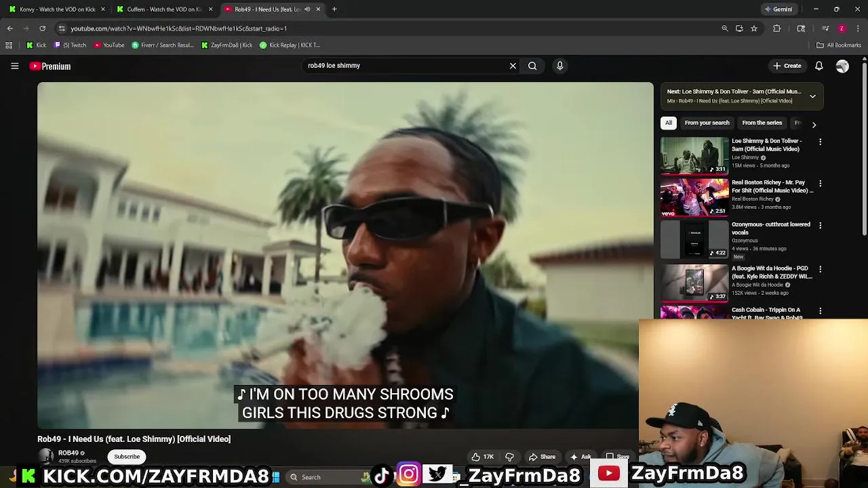Click the Create button
The image size is (868, 488).
click(x=787, y=66)
